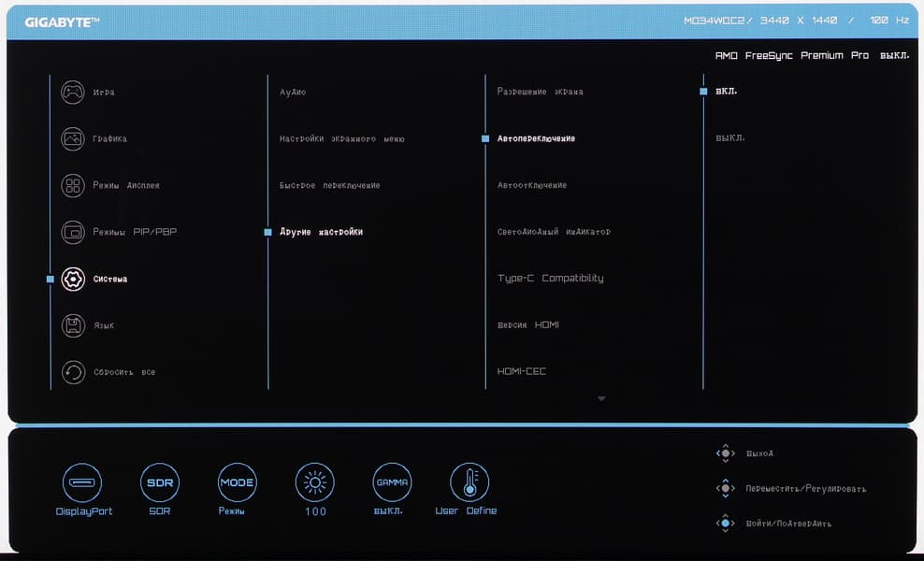
Task: Click the joystick icon next to Войти/Подтвердить
Action: (726, 524)
